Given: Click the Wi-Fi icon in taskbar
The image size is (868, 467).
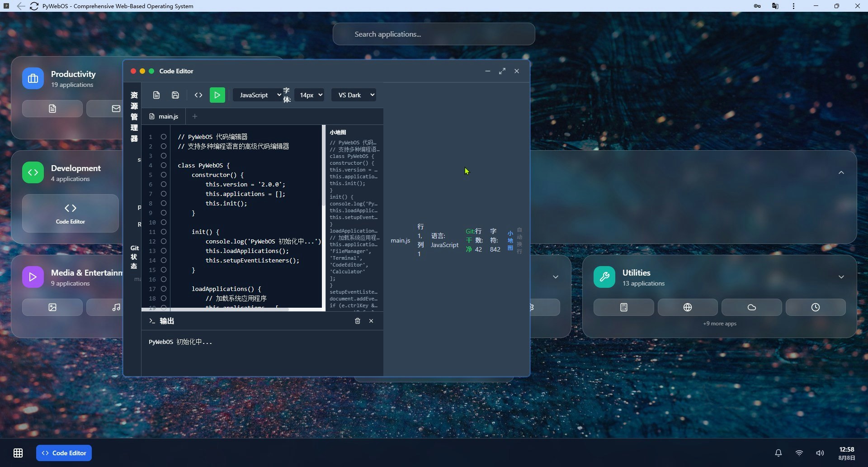Looking at the screenshot, I should [799, 453].
